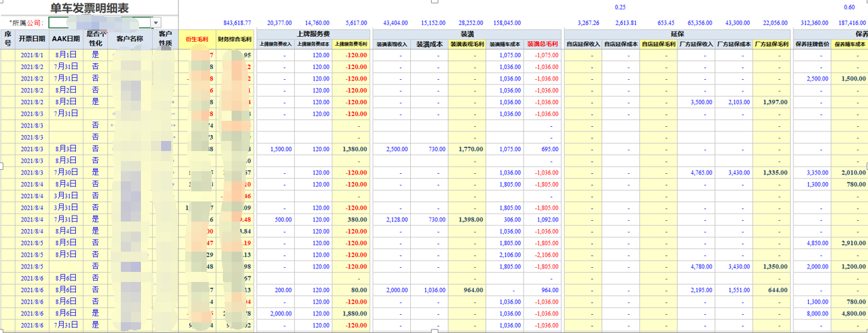This screenshot has height=333, width=868.
Task: Click the 843,618.77 total cell
Action: pos(236,23)
